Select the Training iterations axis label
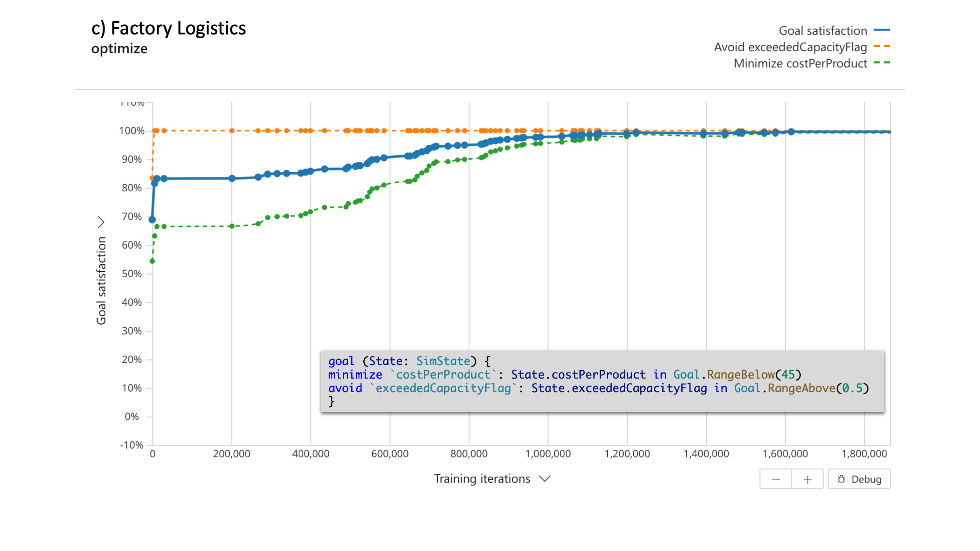This screenshot has height=551, width=980. [482, 479]
